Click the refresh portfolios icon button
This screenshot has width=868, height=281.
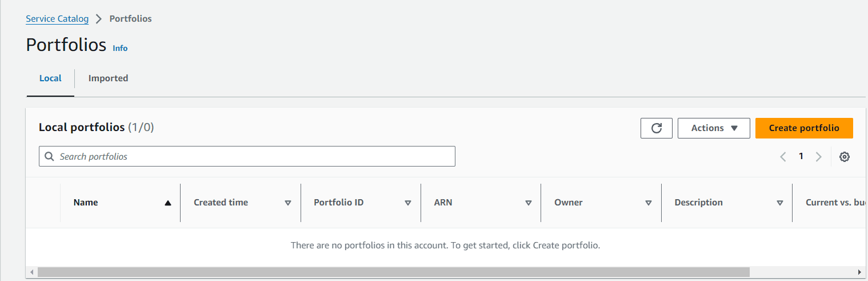[x=657, y=128]
